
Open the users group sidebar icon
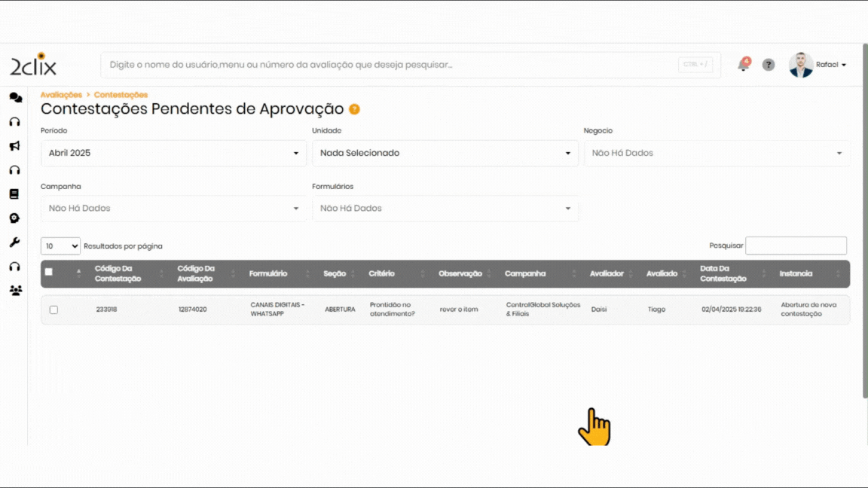15,290
